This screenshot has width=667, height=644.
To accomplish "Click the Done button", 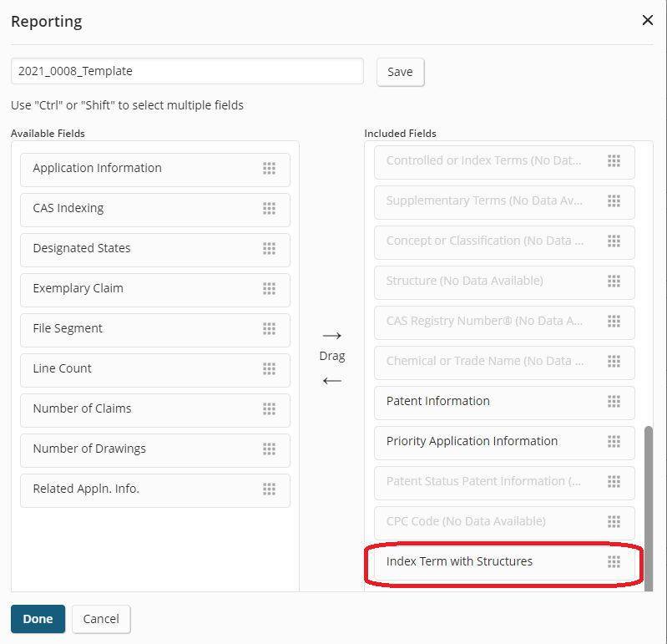I will point(38,619).
